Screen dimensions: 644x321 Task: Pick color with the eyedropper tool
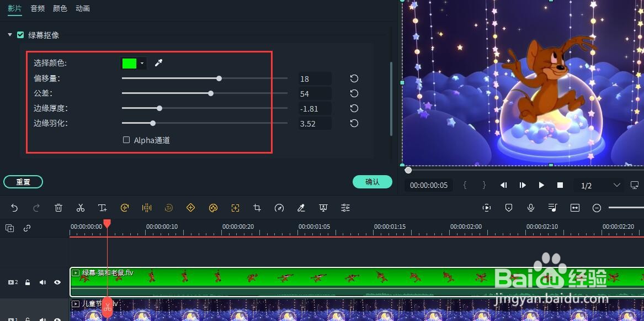click(158, 63)
